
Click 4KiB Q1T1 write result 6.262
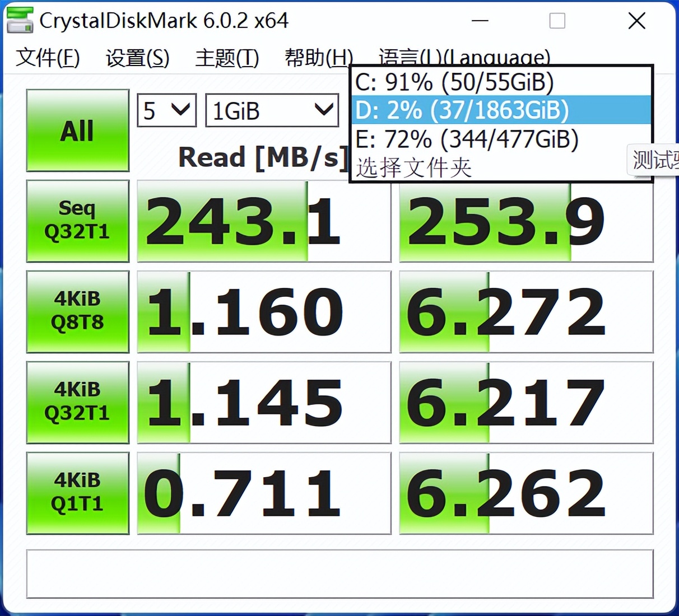[526, 493]
